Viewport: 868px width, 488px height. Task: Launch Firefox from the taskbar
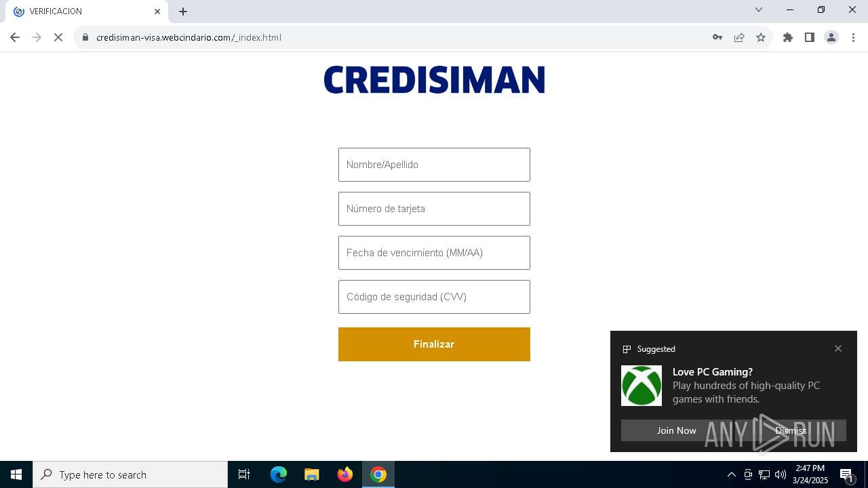pos(345,474)
